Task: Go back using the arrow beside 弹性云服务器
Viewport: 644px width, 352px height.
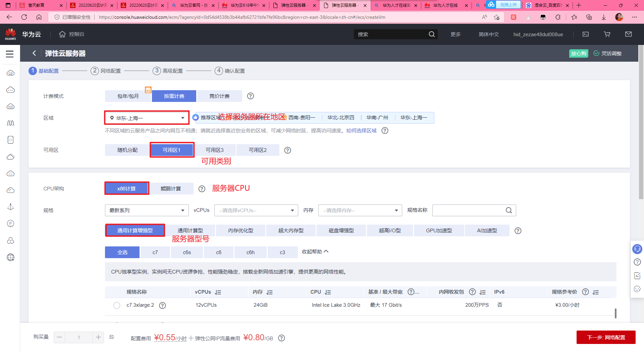Action: pyautogui.click(x=34, y=53)
